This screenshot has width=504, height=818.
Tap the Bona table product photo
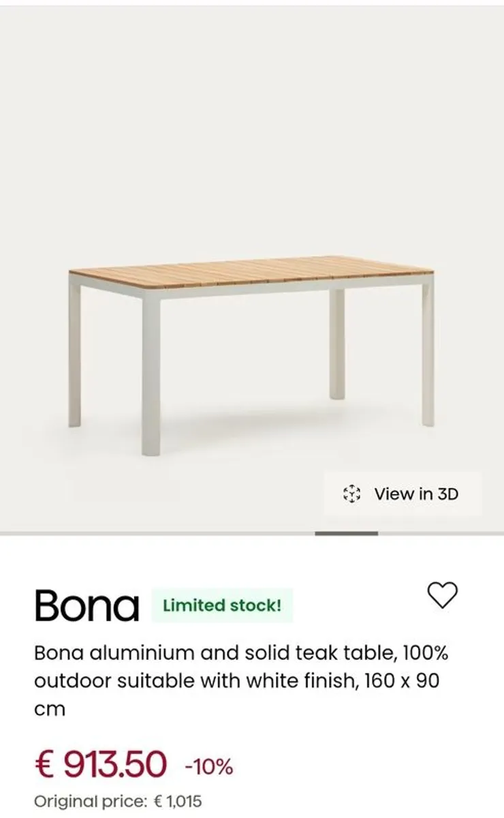(251, 341)
